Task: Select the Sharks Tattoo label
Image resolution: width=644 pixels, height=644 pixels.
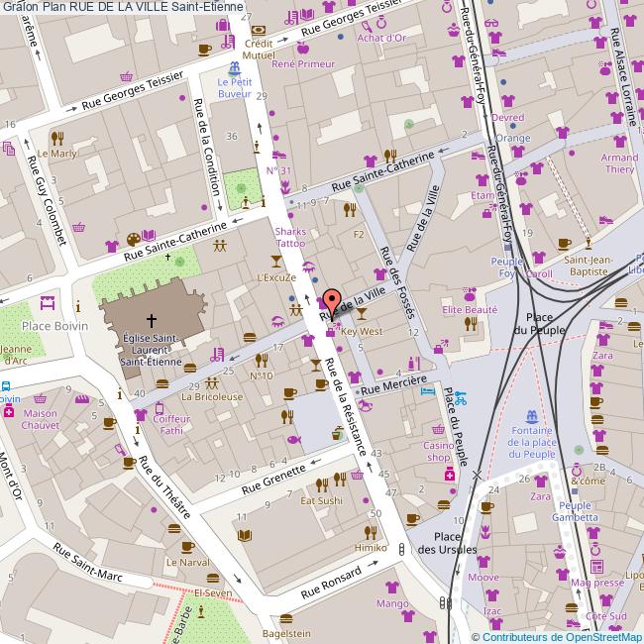Action: click(x=290, y=237)
